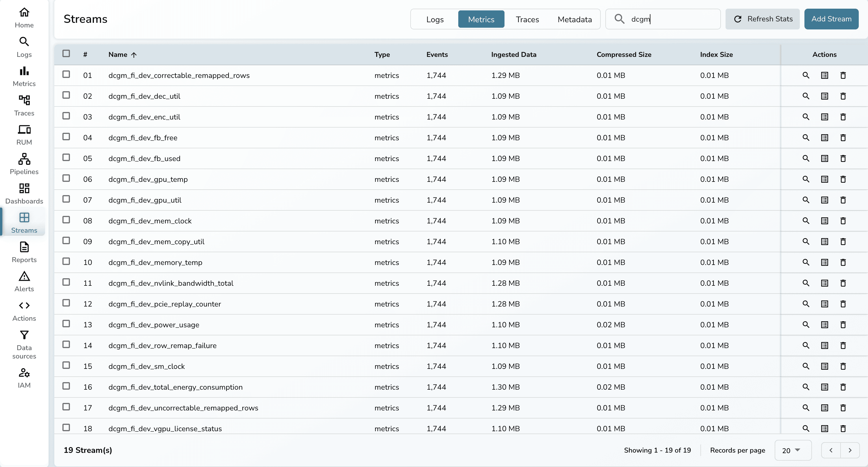Delete the dcgm_fi_dev_vgpu_license_status stream

(x=843, y=428)
